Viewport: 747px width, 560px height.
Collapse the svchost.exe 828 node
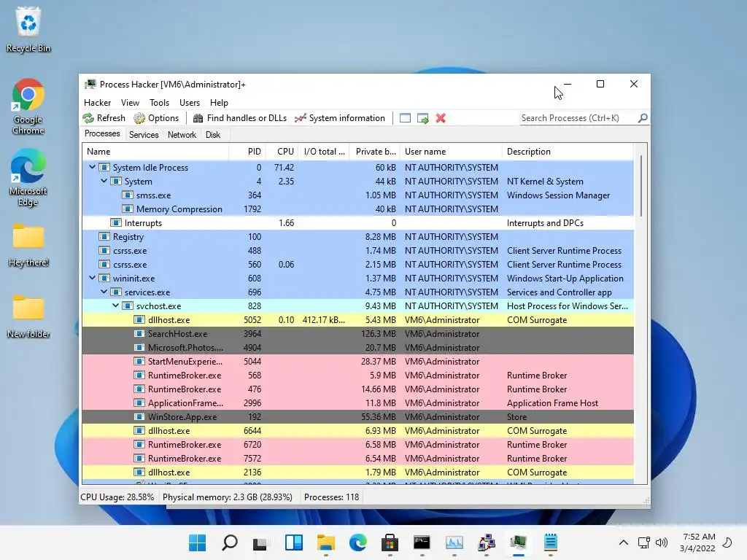point(116,306)
